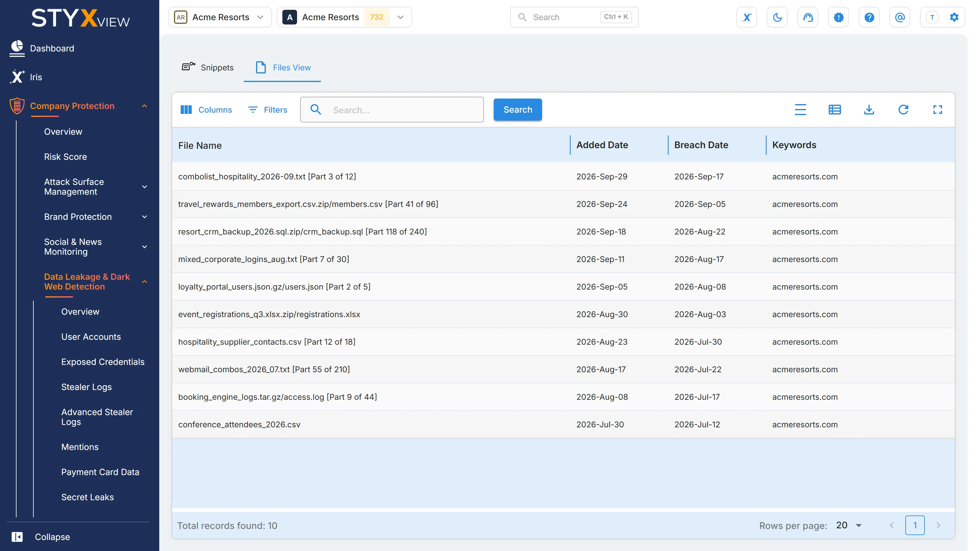980x551 pixels.
Task: Focus the table Search... input field
Action: click(391, 110)
